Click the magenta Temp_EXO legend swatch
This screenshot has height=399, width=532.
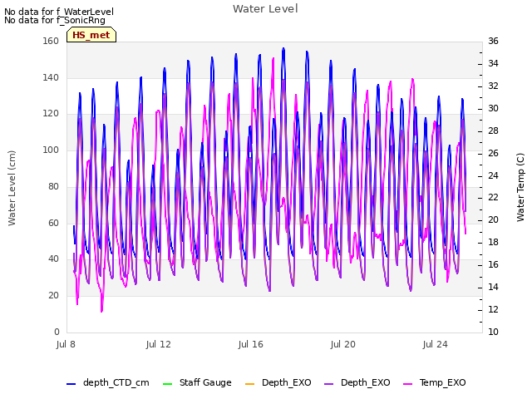tap(407, 384)
